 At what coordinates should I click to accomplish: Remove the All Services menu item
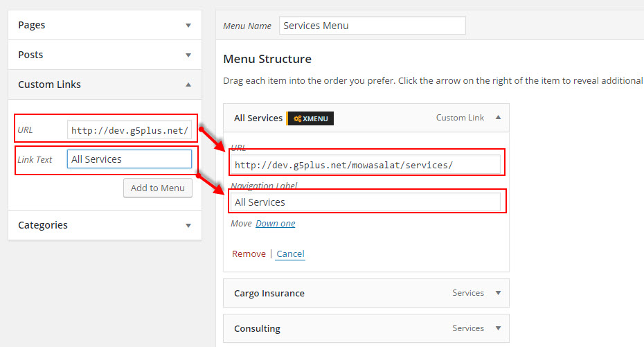(x=249, y=253)
